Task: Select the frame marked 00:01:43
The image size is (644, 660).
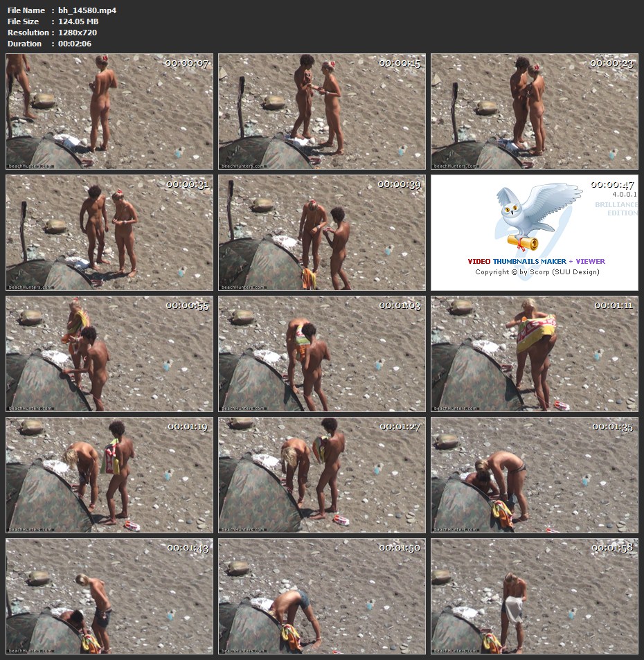Action: [x=109, y=596]
